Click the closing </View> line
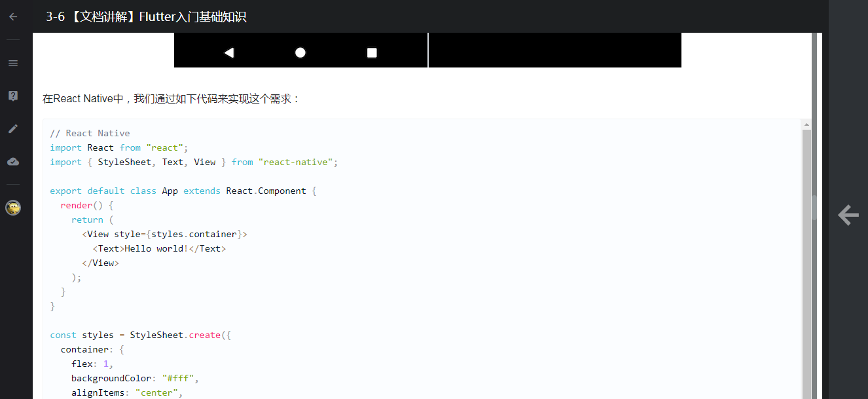Image resolution: width=868 pixels, height=399 pixels. pos(100,263)
